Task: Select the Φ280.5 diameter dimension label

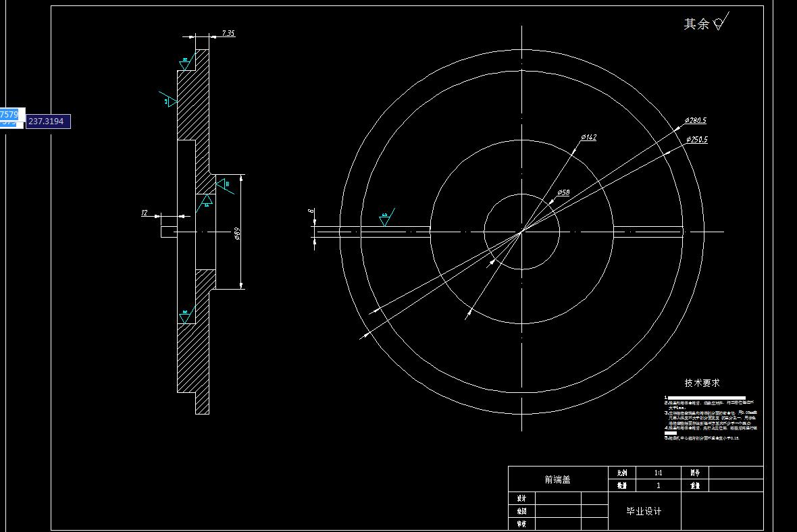Action: (695, 120)
